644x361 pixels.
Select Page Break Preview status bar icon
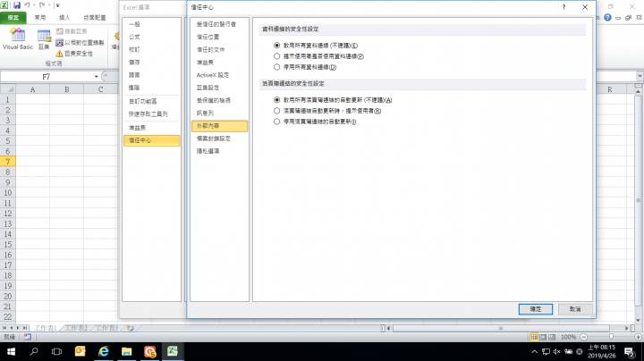tap(552, 337)
